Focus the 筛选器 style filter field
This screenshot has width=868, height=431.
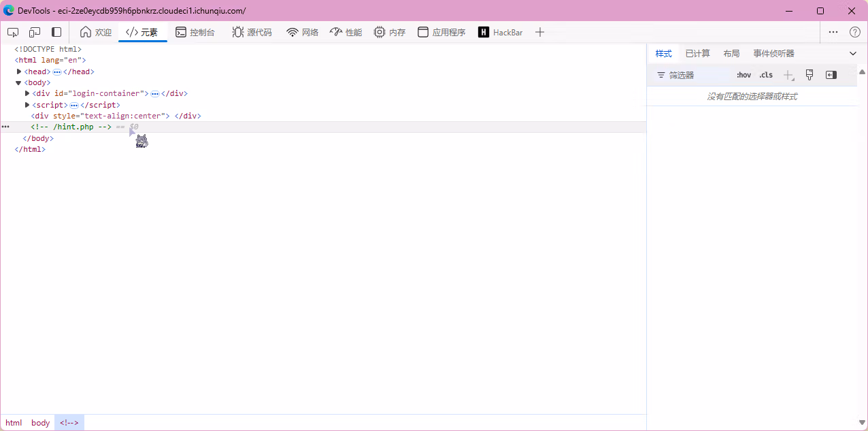[694, 75]
